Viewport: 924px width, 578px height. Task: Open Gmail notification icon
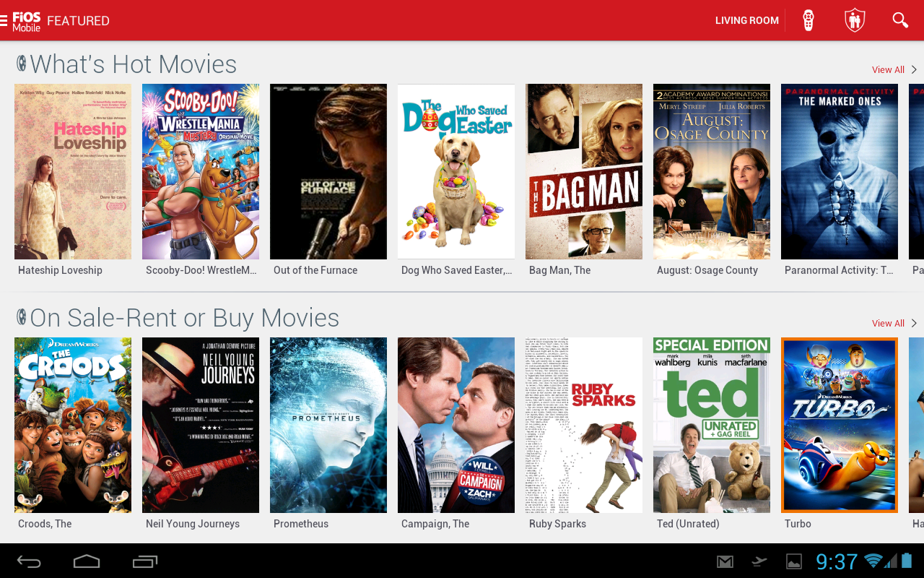point(725,561)
